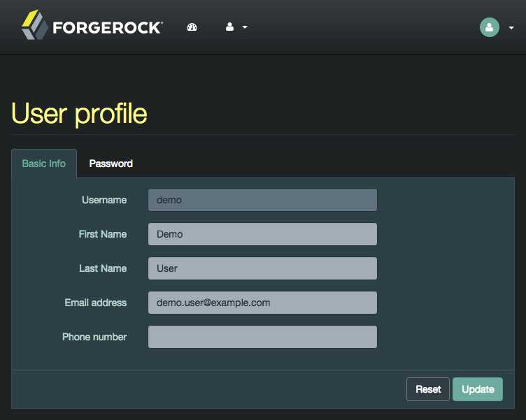Click the green circular avatar icon
526x420 pixels.
(x=490, y=27)
